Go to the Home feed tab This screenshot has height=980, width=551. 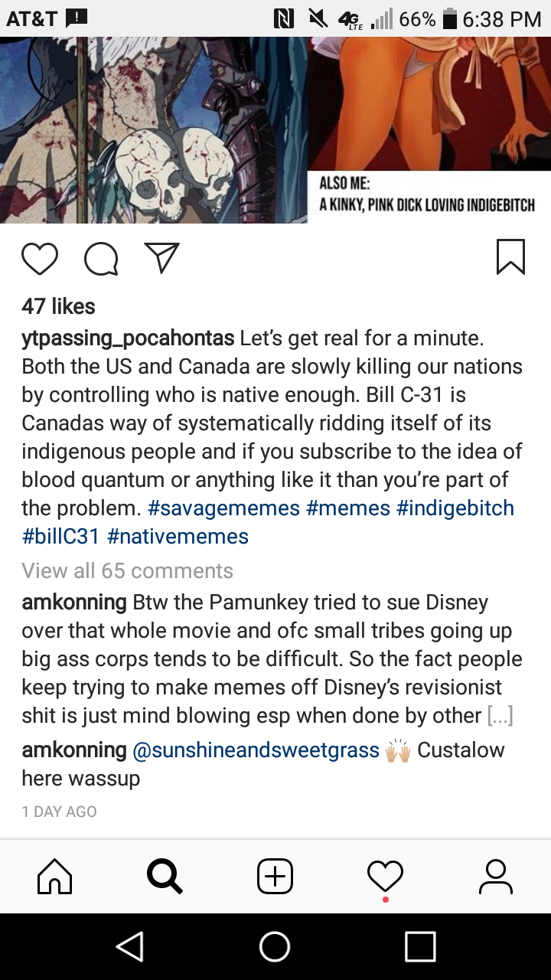[x=55, y=876]
